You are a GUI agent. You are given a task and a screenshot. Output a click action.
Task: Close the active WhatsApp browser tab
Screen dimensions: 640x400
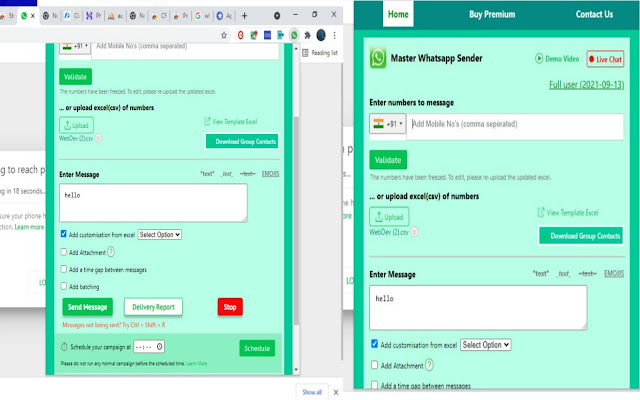(33, 16)
